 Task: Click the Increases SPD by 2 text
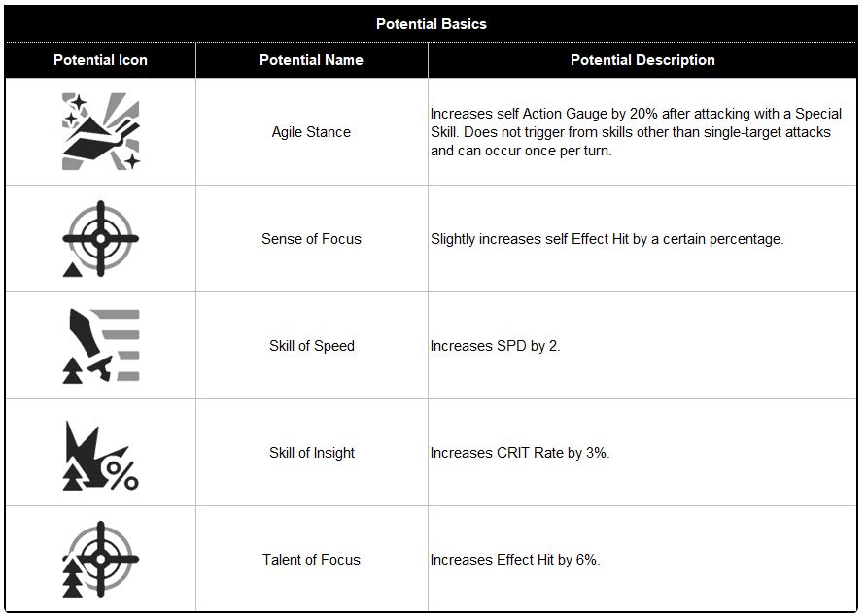pyautogui.click(x=496, y=346)
